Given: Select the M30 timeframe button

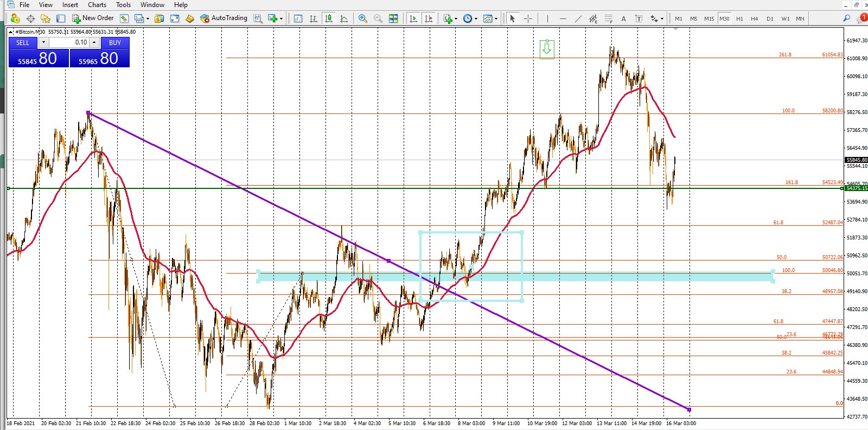Looking at the screenshot, I should point(724,18).
